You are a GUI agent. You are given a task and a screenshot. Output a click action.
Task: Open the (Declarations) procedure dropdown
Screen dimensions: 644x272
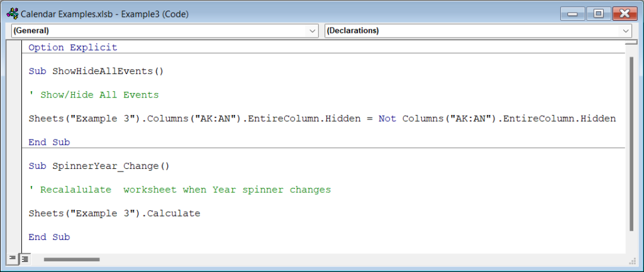[x=626, y=31]
